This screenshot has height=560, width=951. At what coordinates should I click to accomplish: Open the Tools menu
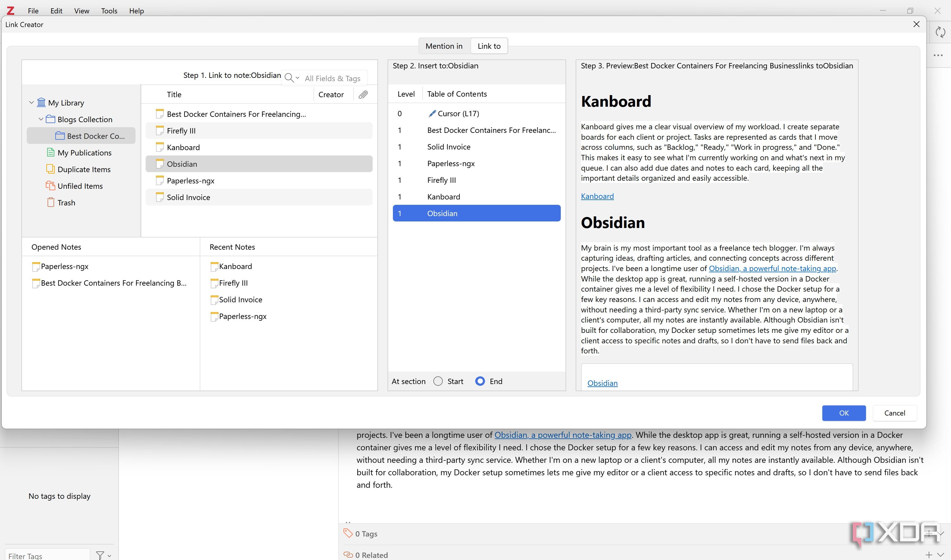109,11
